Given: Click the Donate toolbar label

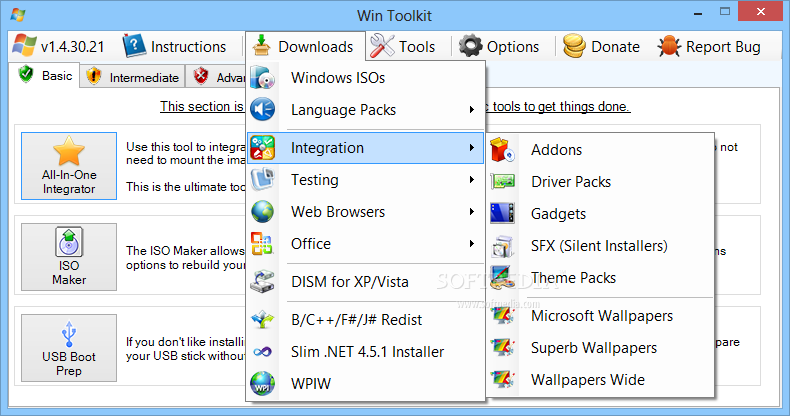Looking at the screenshot, I should 615,47.
